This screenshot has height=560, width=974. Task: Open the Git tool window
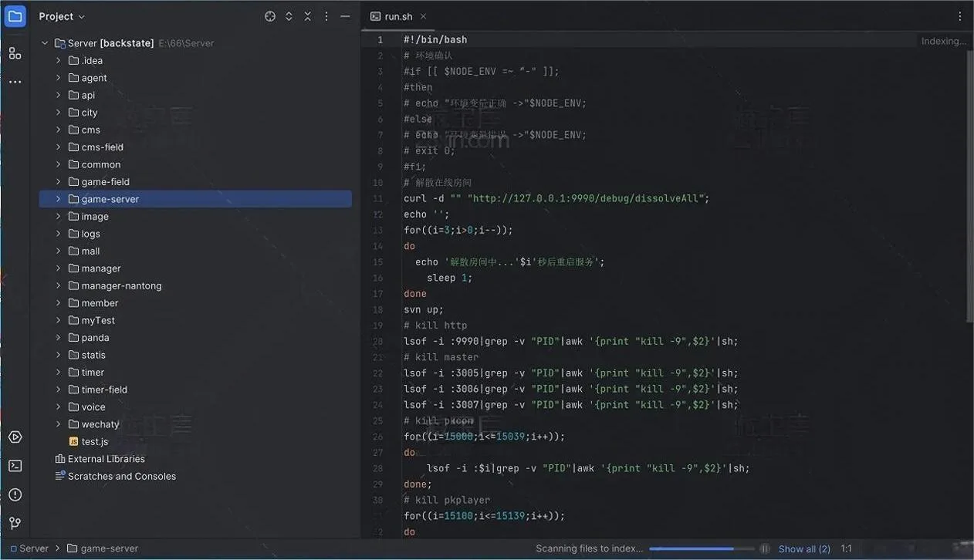pos(15,523)
